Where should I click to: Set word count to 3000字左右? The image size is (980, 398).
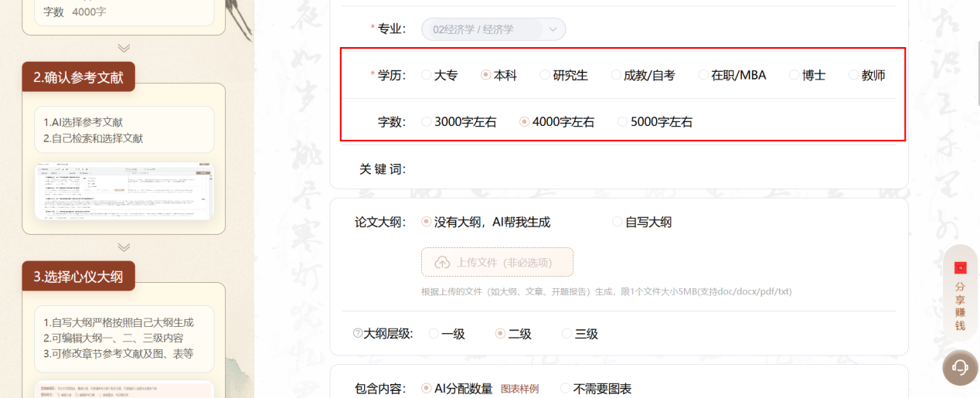tap(427, 121)
